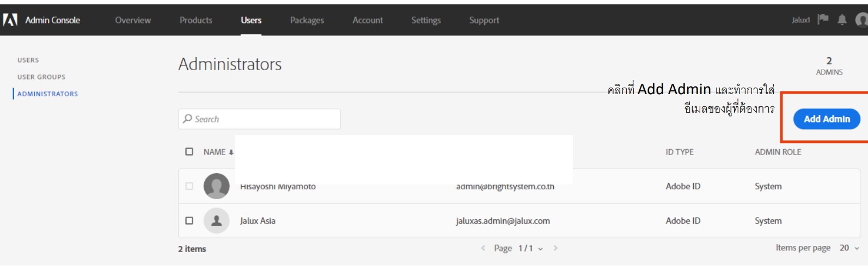
Task: Open the Products tab
Action: click(x=196, y=20)
